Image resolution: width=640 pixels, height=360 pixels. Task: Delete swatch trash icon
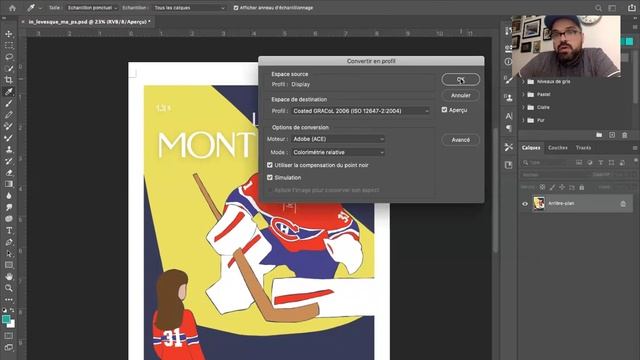click(x=624, y=135)
